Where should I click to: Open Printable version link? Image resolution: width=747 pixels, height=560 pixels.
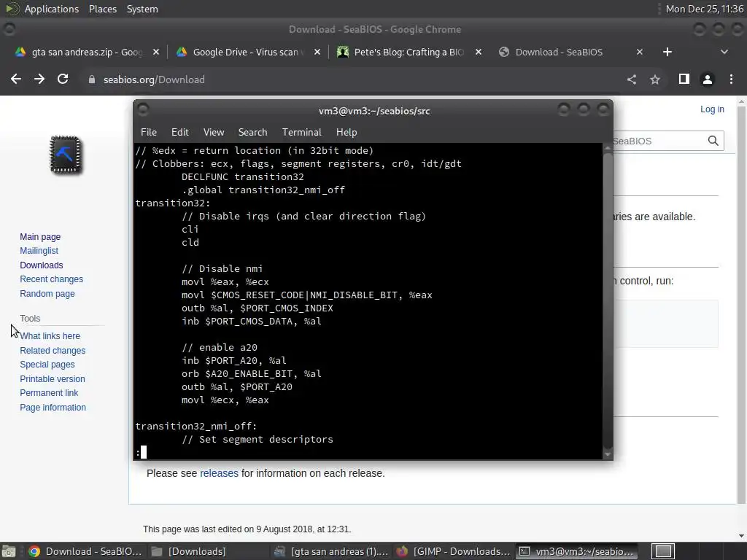tap(53, 379)
